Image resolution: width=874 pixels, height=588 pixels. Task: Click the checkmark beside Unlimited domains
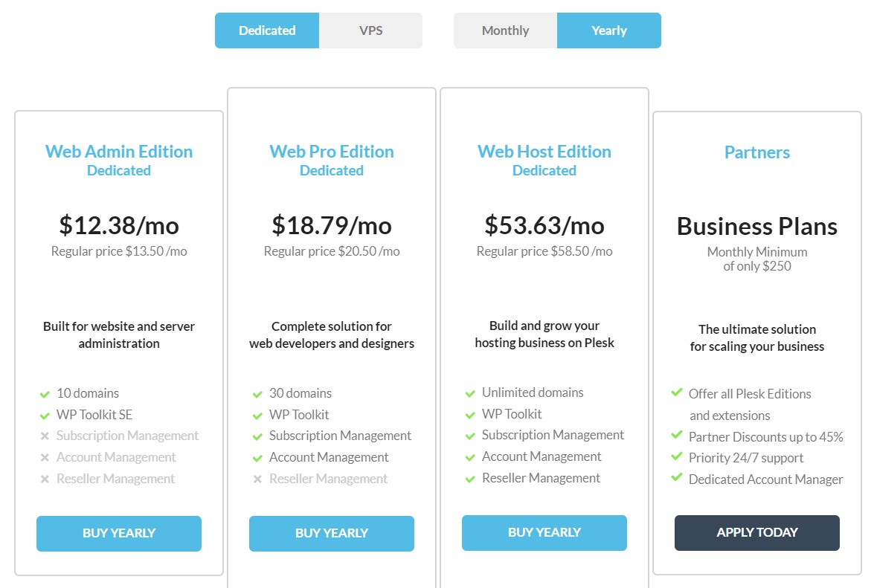pyautogui.click(x=470, y=394)
